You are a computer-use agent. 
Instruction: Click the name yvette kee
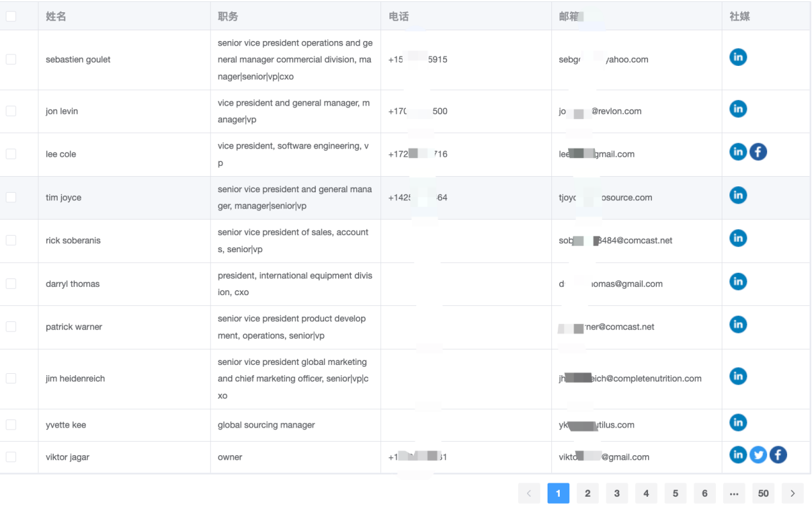click(66, 425)
